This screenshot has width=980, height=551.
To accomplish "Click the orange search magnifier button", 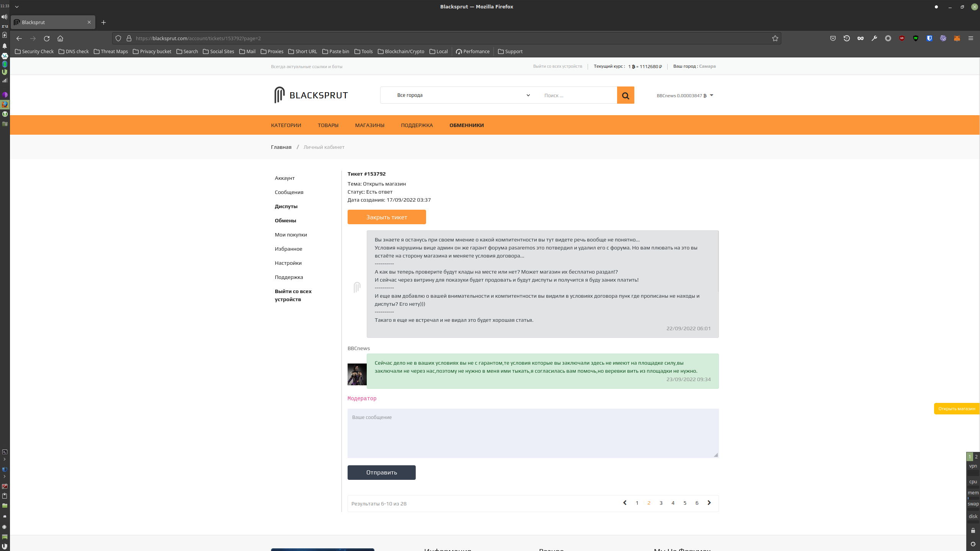I will pyautogui.click(x=626, y=95).
